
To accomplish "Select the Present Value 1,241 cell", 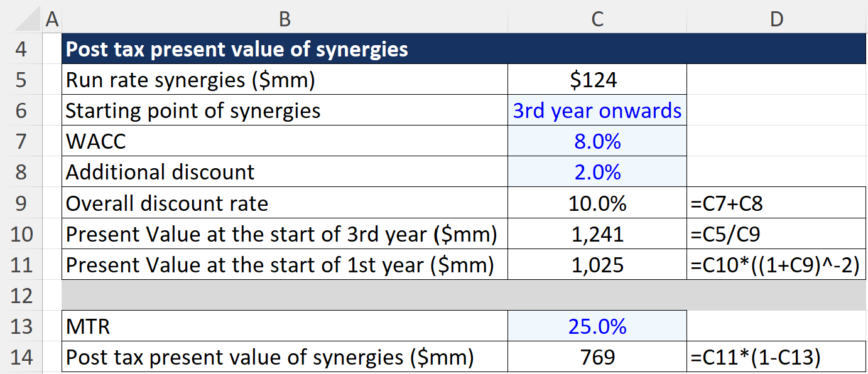I will [x=597, y=233].
